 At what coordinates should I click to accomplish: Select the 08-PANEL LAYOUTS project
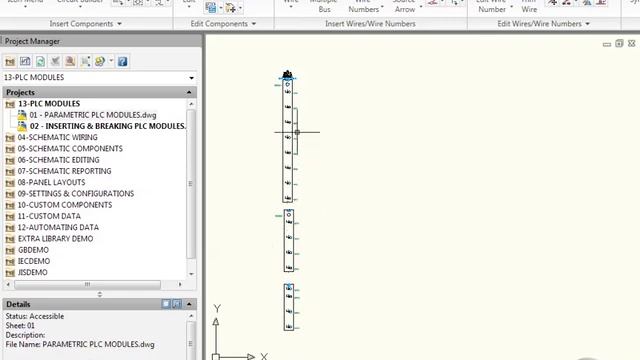tap(51, 182)
